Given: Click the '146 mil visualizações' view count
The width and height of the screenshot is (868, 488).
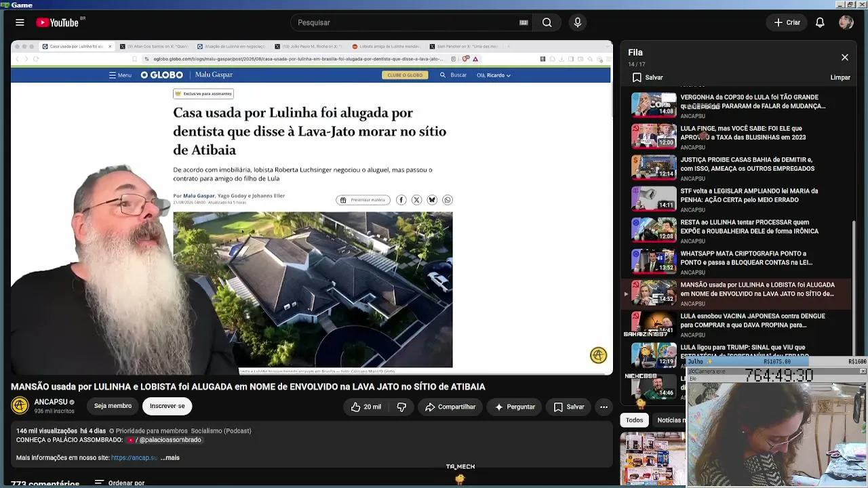Looking at the screenshot, I should [47, 431].
